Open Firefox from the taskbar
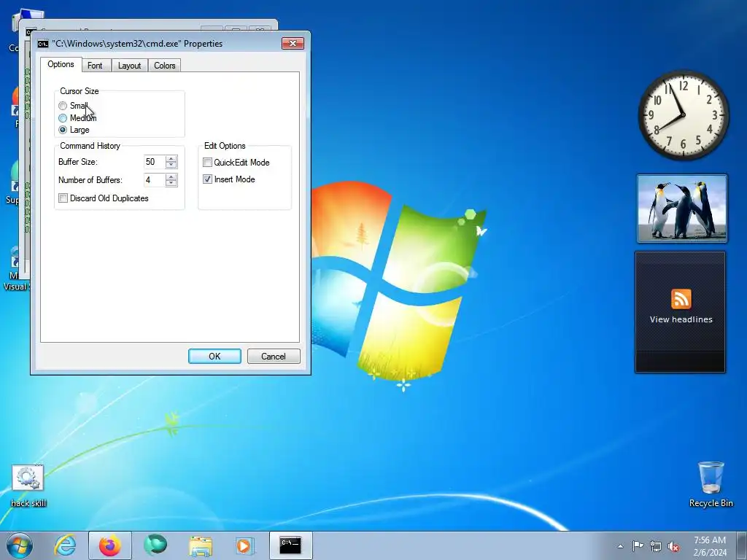Image resolution: width=747 pixels, height=560 pixels. pos(110,545)
